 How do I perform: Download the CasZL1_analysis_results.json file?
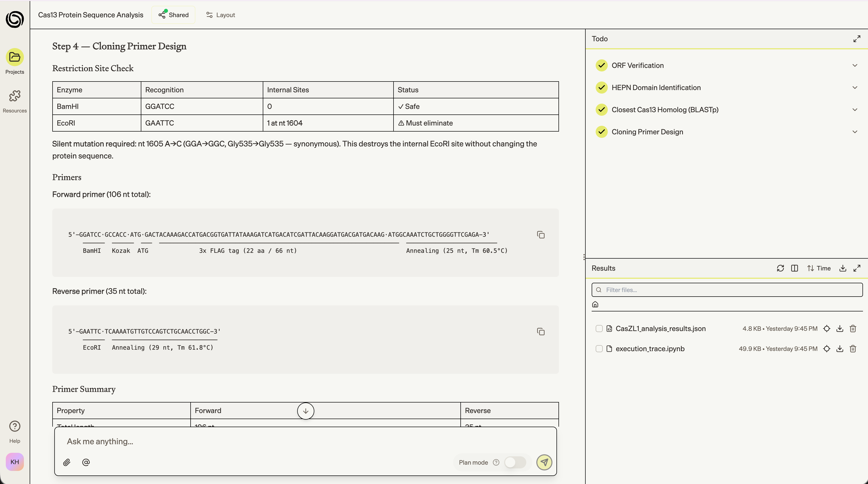pyautogui.click(x=840, y=329)
